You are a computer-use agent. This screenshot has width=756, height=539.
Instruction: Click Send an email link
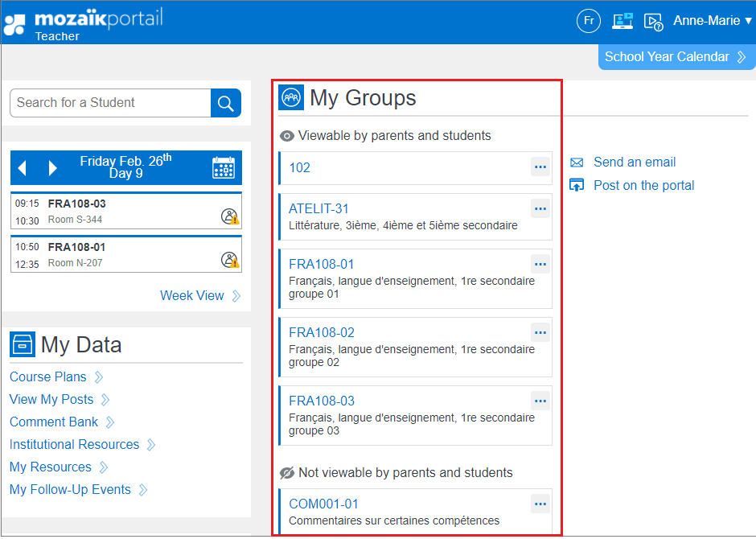click(x=634, y=163)
